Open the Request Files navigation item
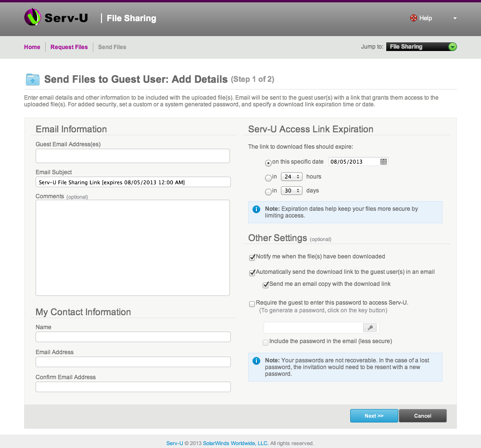481x448 pixels. point(69,47)
